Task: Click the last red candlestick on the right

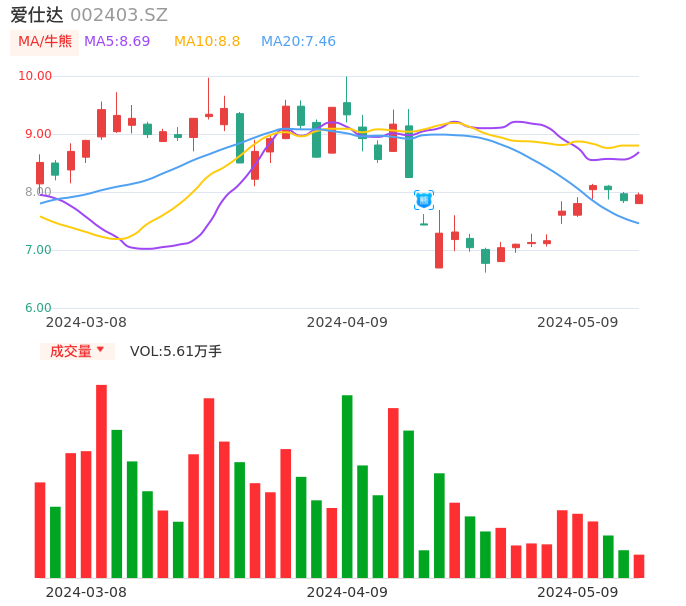Action: click(639, 199)
